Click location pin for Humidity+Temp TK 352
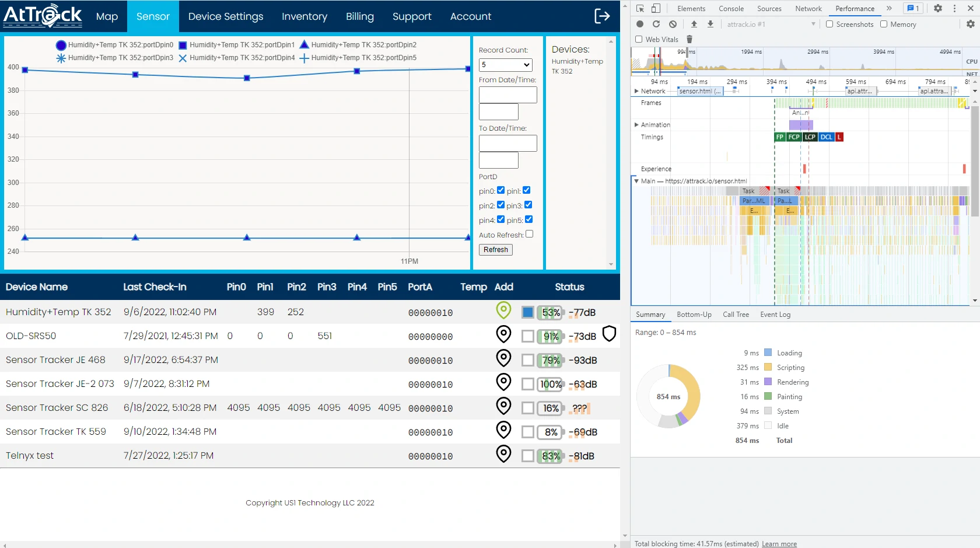Screen dimensions: 980x548 tap(503, 310)
